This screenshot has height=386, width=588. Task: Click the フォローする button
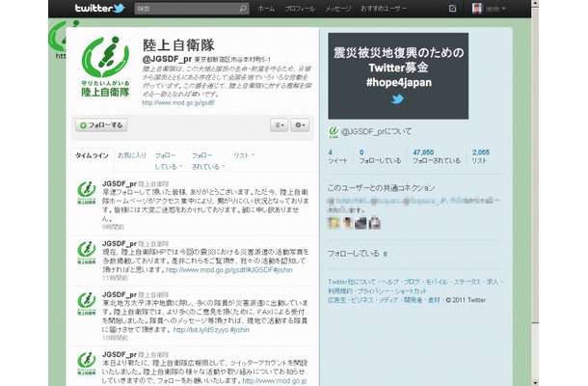tap(101, 125)
